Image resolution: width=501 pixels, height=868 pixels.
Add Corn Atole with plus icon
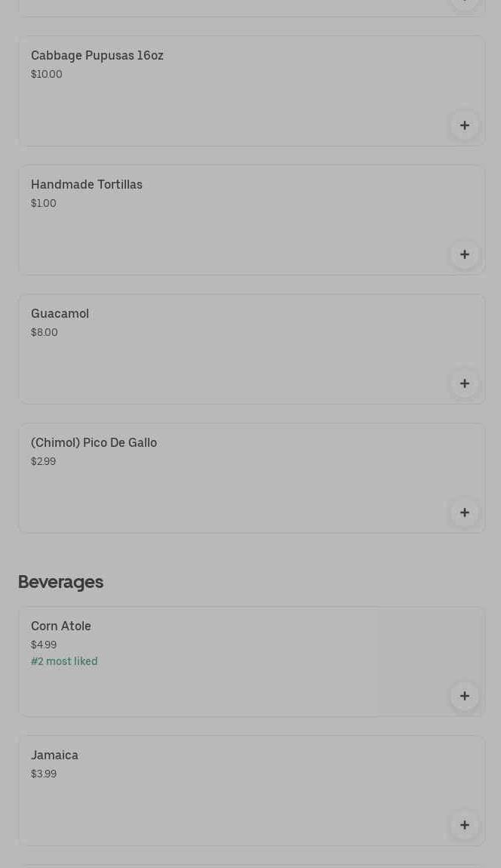(465, 696)
